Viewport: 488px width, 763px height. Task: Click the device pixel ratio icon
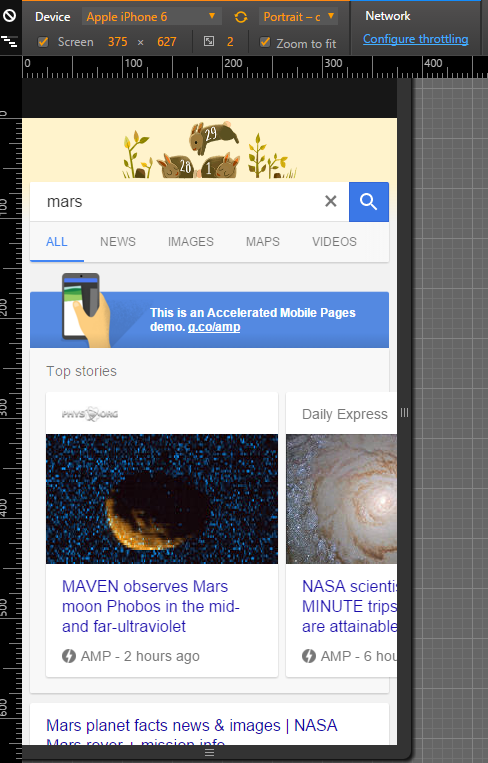209,41
